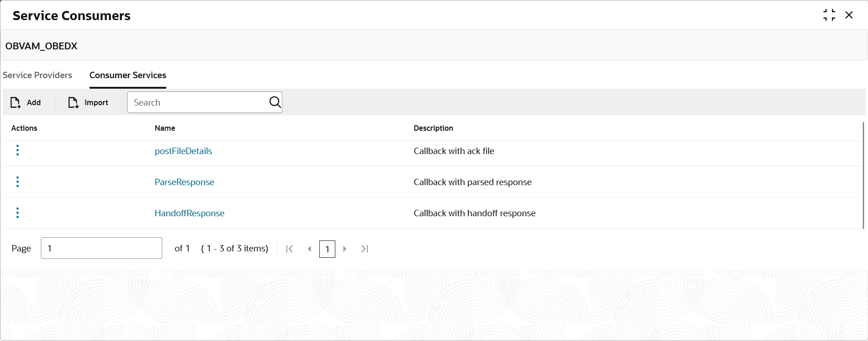Screen dimensions: 868x341
Task: Open the postFileDetails link
Action: tap(183, 151)
